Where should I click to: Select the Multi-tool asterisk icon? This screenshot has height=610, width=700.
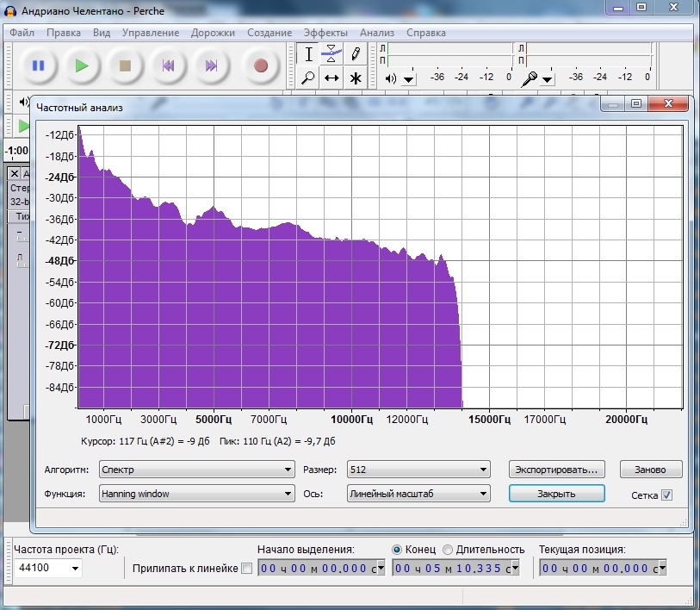pos(355,78)
